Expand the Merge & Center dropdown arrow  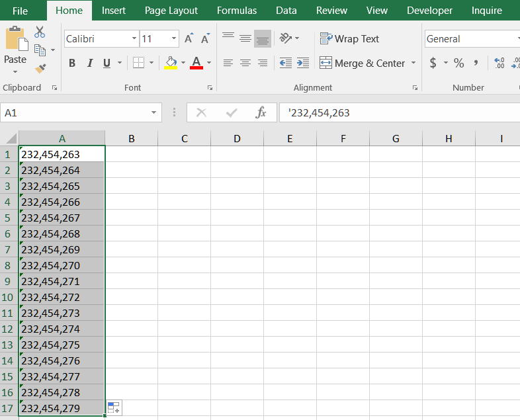point(413,63)
